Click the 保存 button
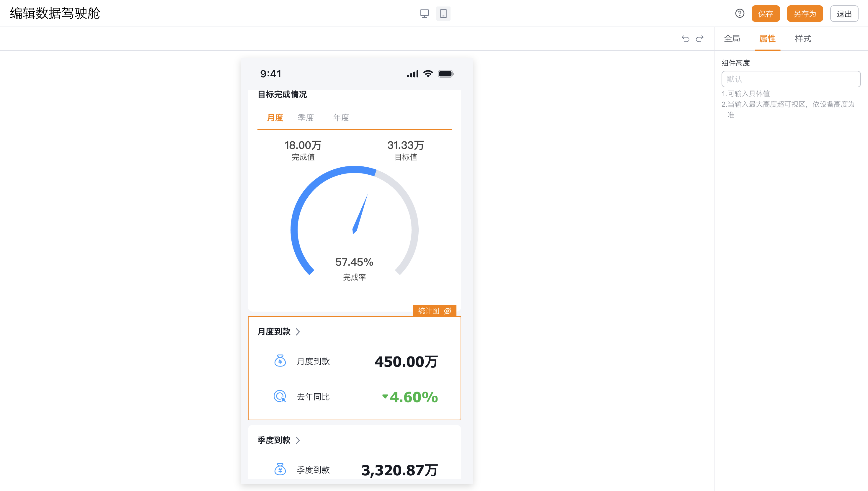This screenshot has height=491, width=868. point(766,14)
